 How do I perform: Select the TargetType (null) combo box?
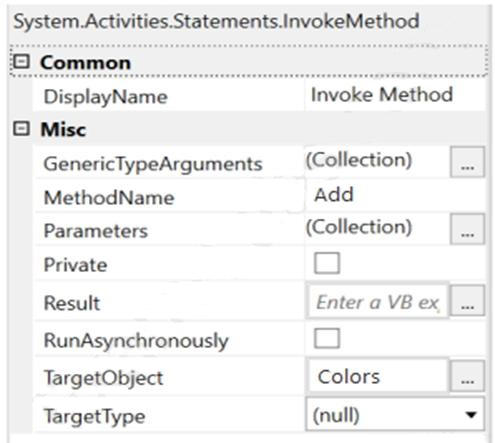[395, 415]
